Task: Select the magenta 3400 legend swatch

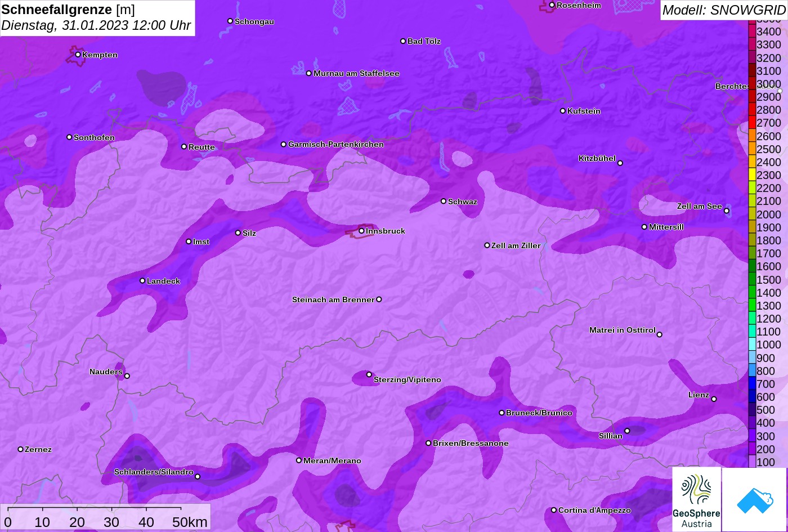Action: (x=752, y=32)
